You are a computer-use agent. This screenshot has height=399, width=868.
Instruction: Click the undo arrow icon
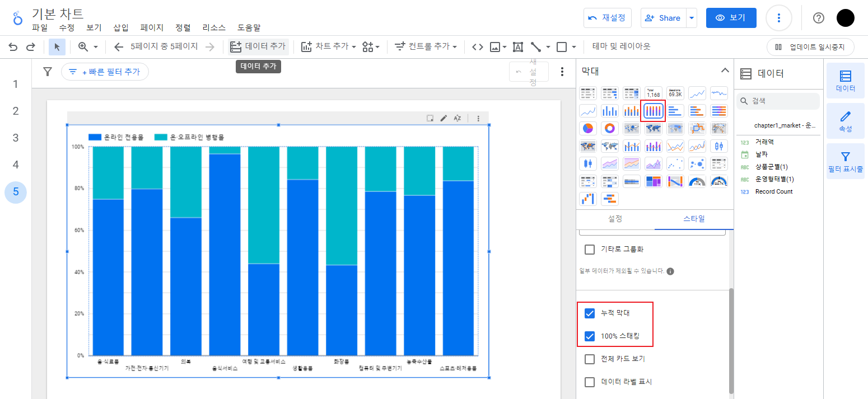(x=13, y=47)
